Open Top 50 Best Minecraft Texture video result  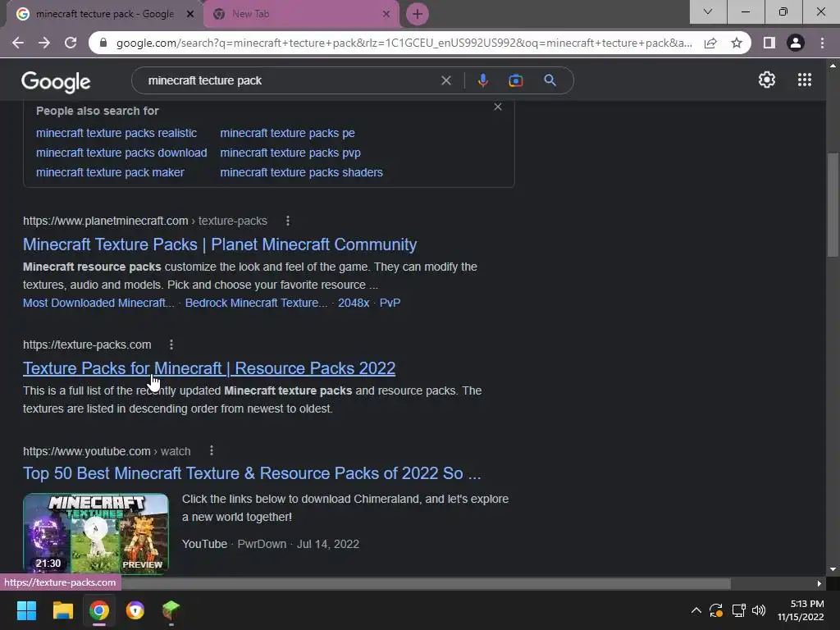(x=252, y=473)
